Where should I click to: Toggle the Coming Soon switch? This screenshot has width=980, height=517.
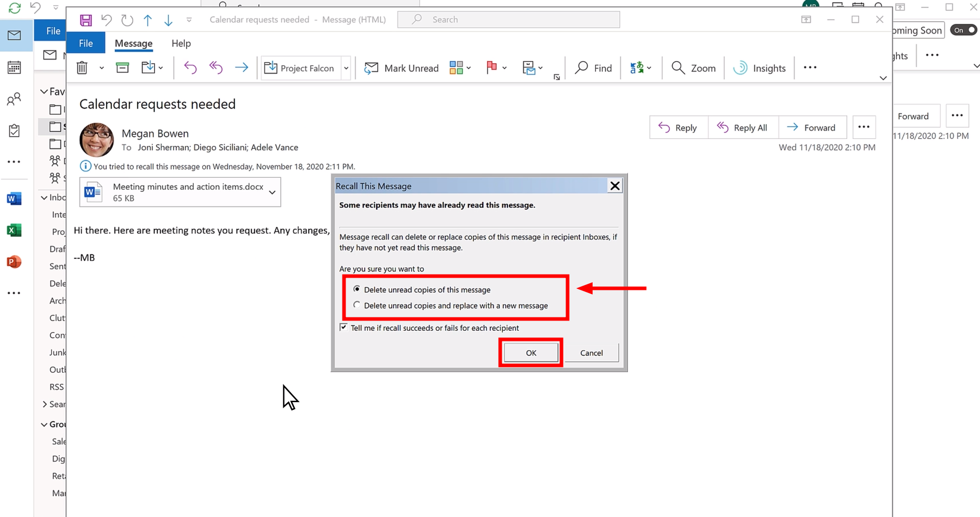click(x=963, y=30)
